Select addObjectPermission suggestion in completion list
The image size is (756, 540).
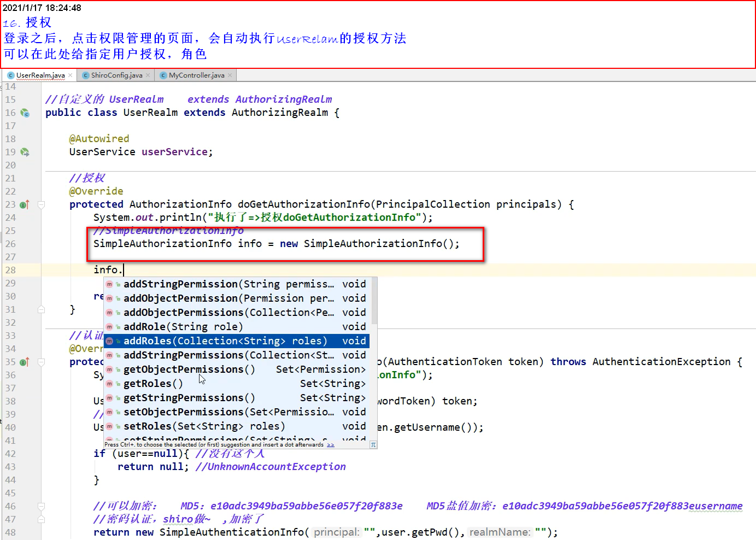click(x=237, y=298)
